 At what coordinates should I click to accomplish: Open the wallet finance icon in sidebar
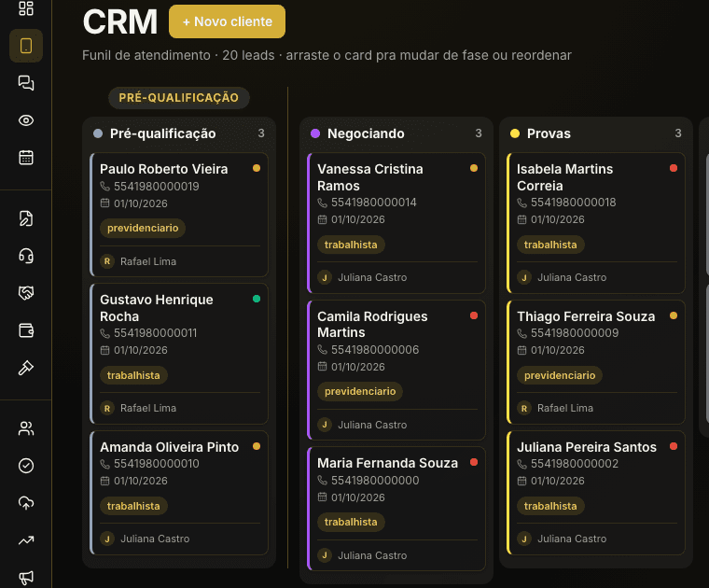click(x=26, y=330)
